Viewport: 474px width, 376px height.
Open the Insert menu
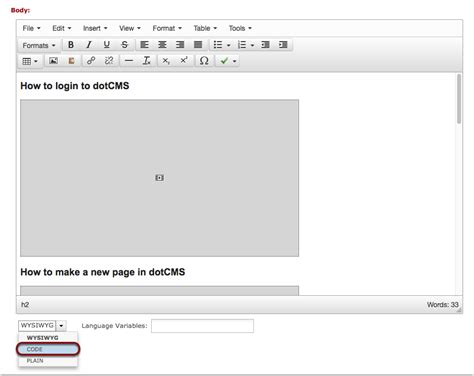click(x=95, y=28)
